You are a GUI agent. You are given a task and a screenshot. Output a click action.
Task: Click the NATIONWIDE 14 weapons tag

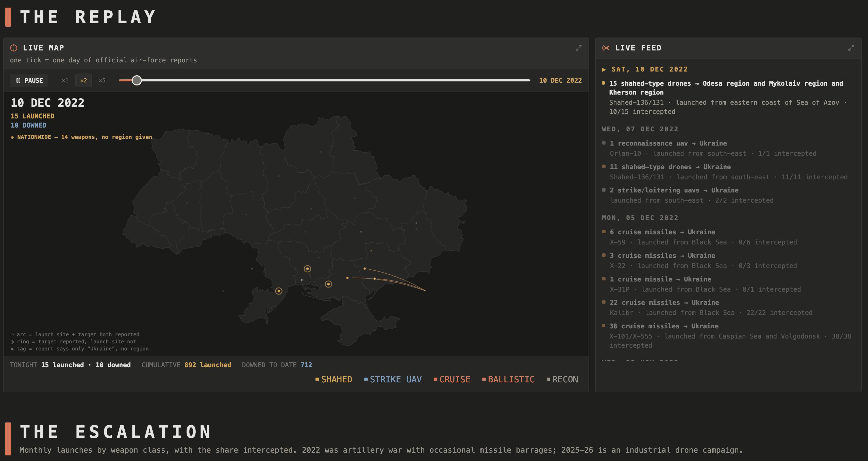(81, 137)
